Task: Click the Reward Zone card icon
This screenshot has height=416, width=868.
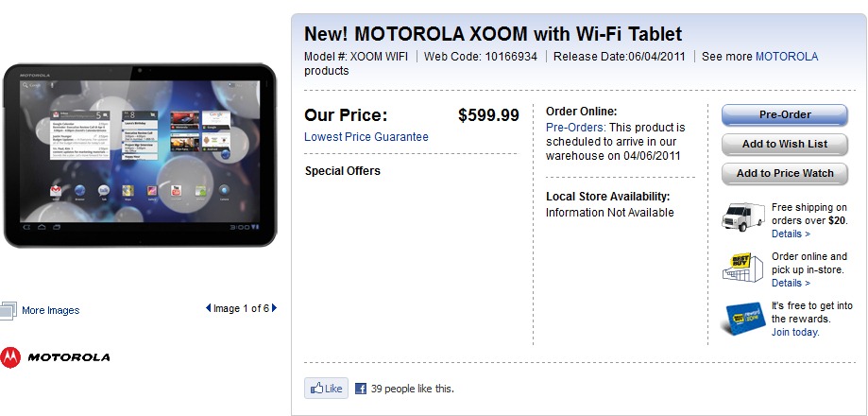Action: [x=741, y=318]
